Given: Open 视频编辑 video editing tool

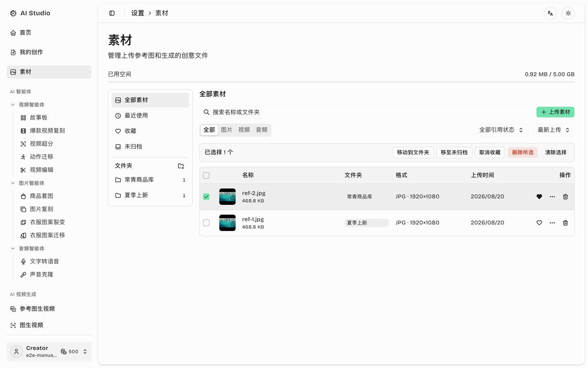Looking at the screenshot, I should click(x=54, y=170).
